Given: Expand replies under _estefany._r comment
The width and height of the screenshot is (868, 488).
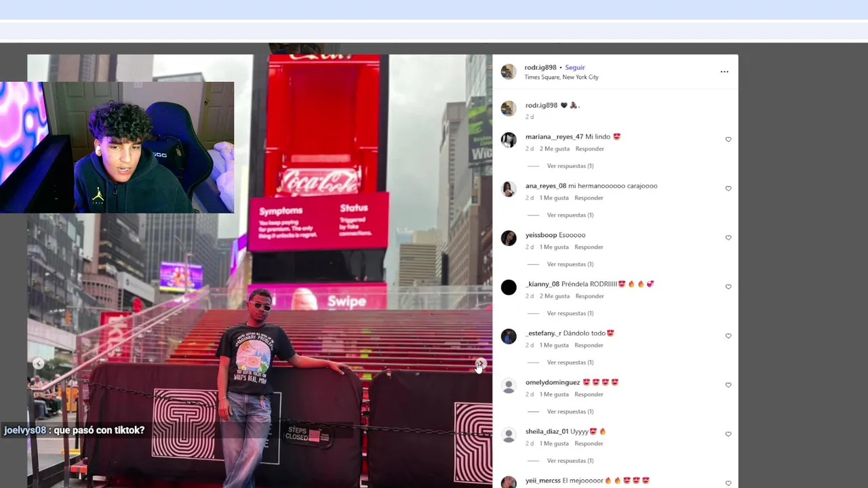Looking at the screenshot, I should pos(570,363).
